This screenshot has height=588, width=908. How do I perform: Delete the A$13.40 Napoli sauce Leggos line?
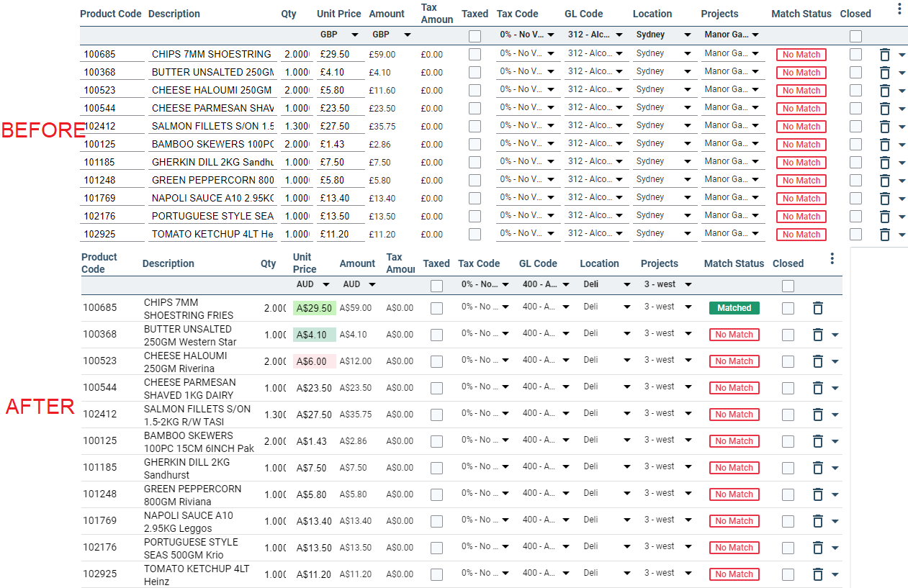tap(818, 521)
